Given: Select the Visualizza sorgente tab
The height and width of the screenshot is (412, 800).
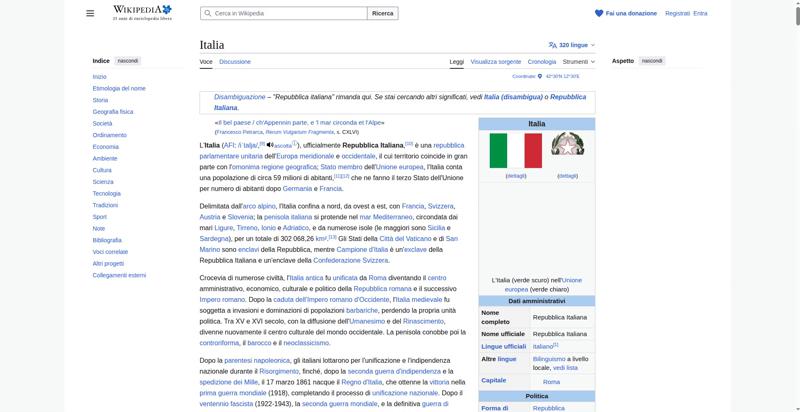Looking at the screenshot, I should pos(496,61).
